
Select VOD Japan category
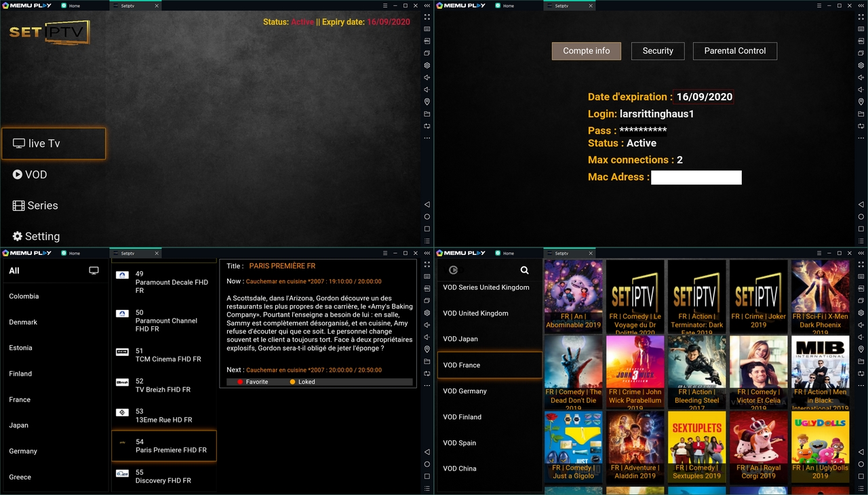pos(460,339)
